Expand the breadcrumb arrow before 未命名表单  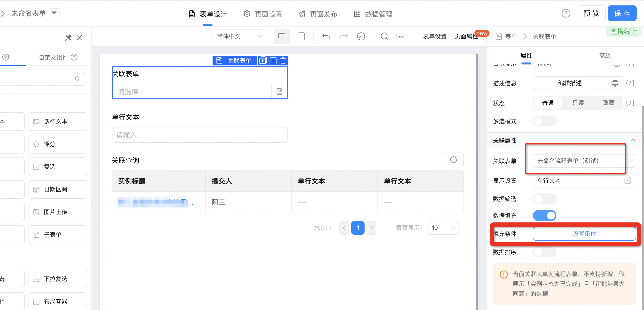[x=3, y=13]
